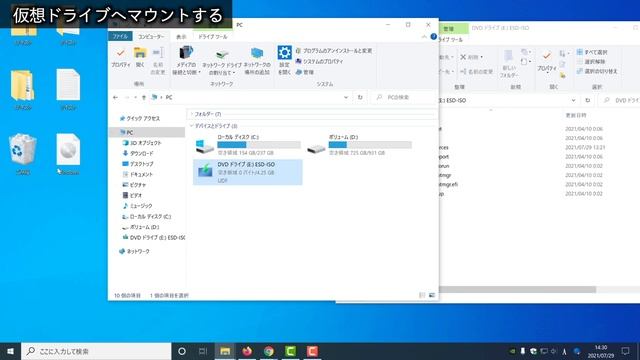This screenshot has width=640, height=360.
Task: Select PC in the navigation pane
Action: tap(147, 132)
